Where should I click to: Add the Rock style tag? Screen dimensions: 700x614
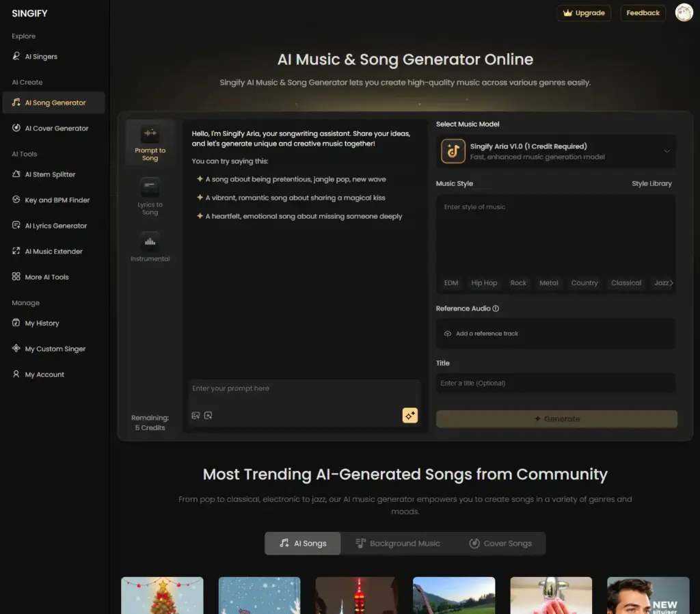coord(518,282)
